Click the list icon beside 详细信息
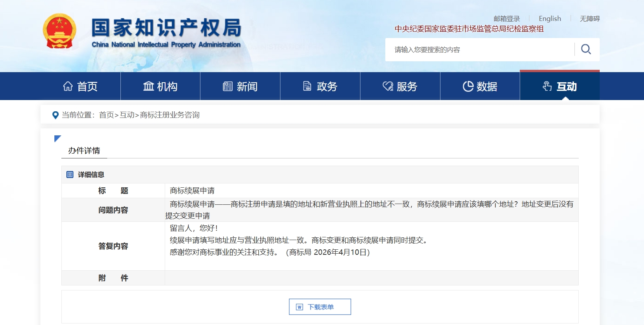644x325 pixels. pos(70,175)
